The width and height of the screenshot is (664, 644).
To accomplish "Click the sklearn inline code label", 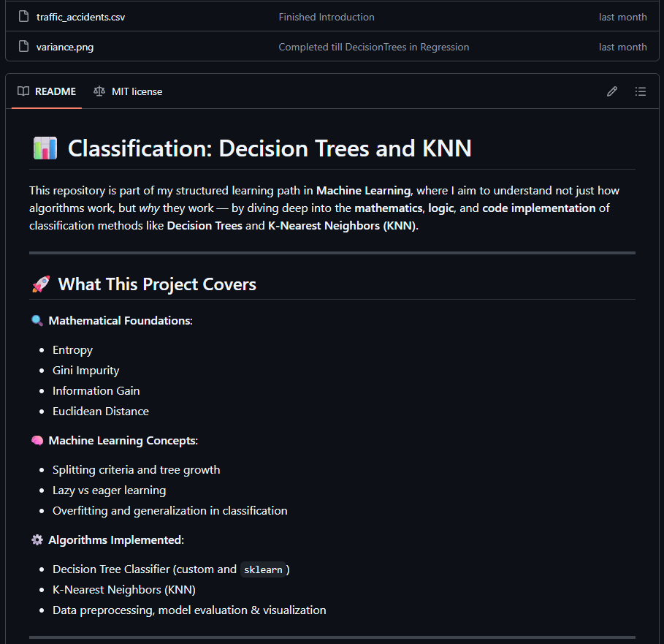I will coord(263,569).
